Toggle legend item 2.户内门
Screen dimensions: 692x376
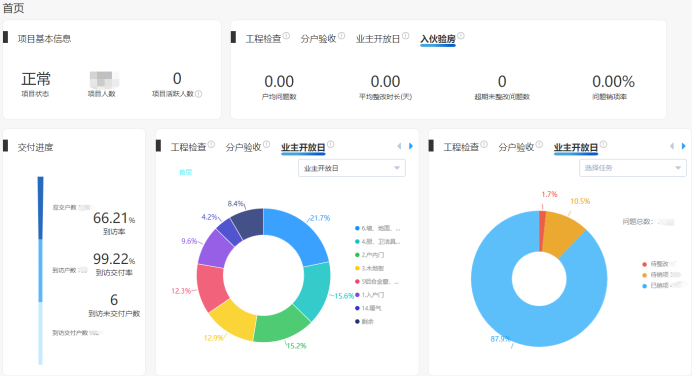[x=370, y=255]
